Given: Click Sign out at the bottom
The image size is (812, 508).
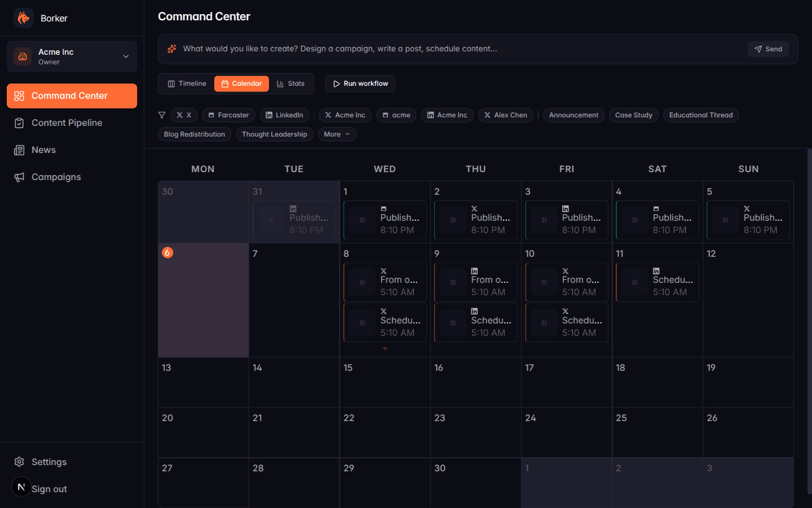Looking at the screenshot, I should tap(50, 488).
